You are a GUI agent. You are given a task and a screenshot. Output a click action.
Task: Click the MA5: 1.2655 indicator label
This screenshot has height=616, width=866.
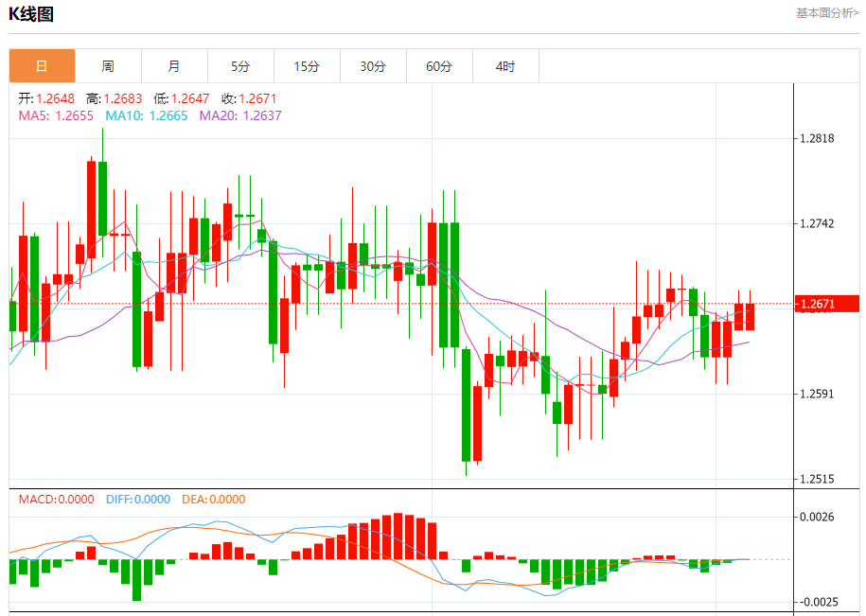[56, 115]
